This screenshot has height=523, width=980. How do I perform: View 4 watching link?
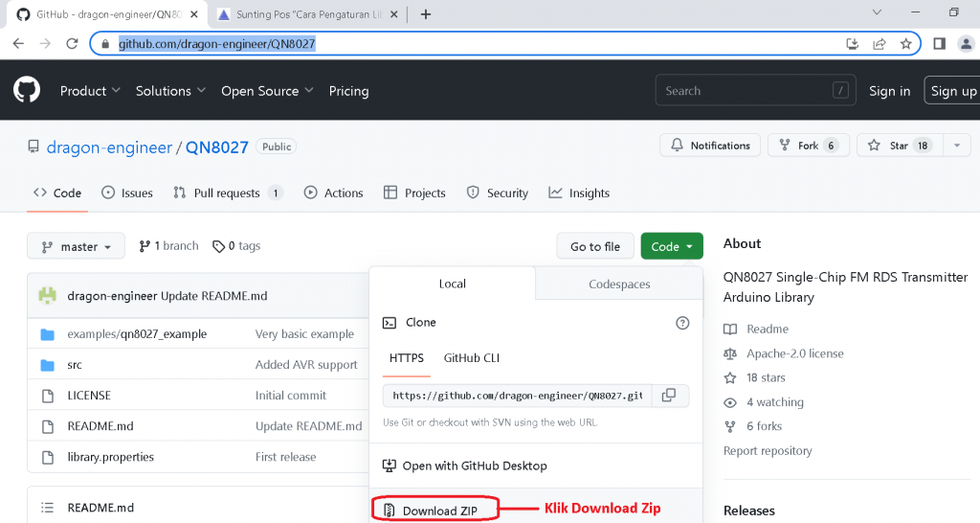pyautogui.click(x=775, y=402)
